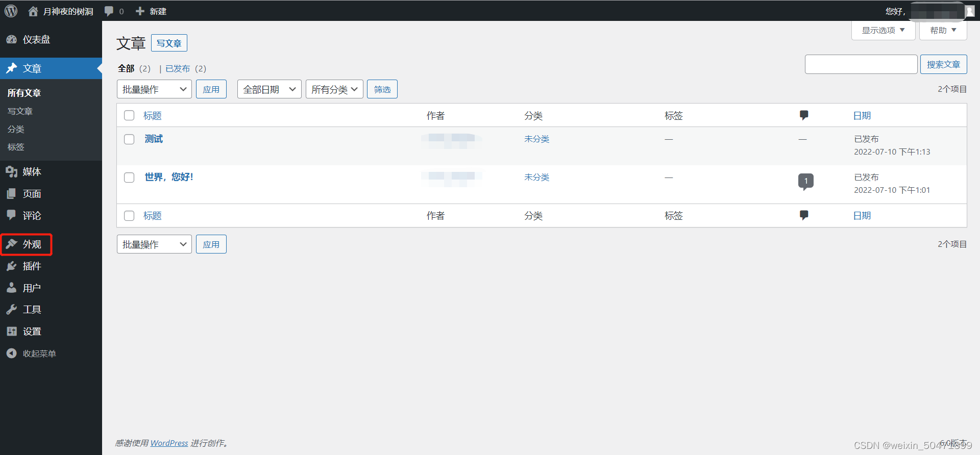This screenshot has width=980, height=455.
Task: Tick the checkbox for 世界，您好！
Action: click(x=129, y=178)
